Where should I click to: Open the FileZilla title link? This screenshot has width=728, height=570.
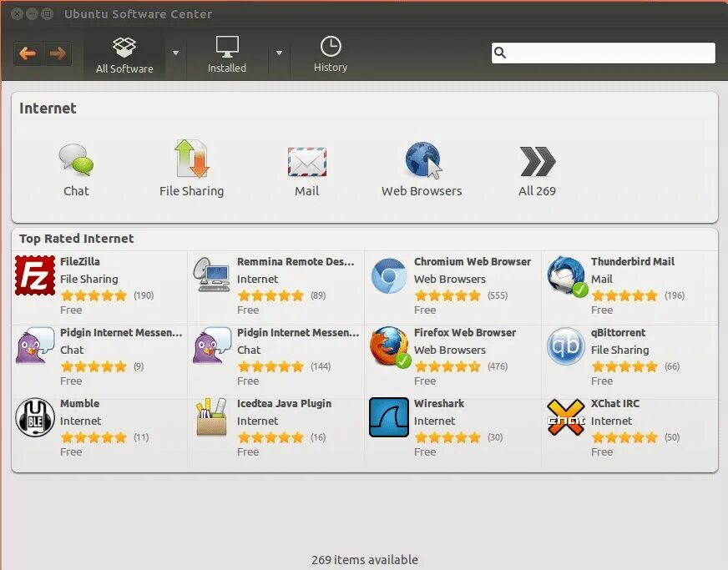click(x=80, y=262)
